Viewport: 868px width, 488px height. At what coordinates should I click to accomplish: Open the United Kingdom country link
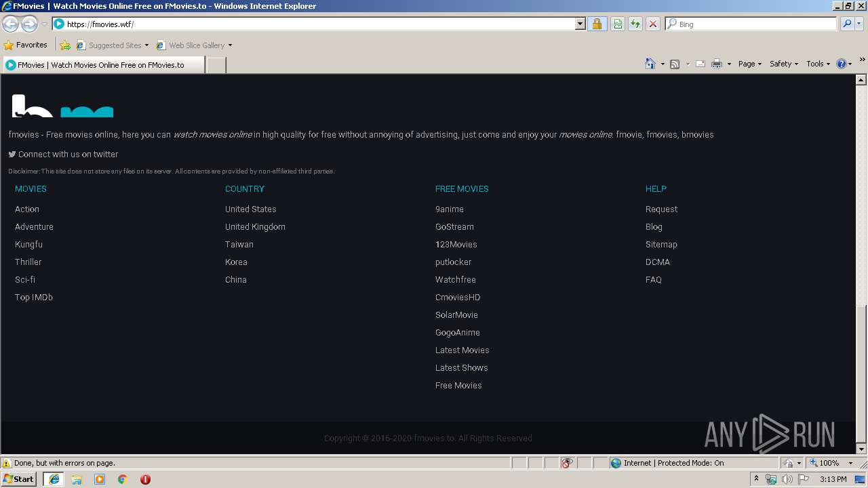tap(255, 226)
